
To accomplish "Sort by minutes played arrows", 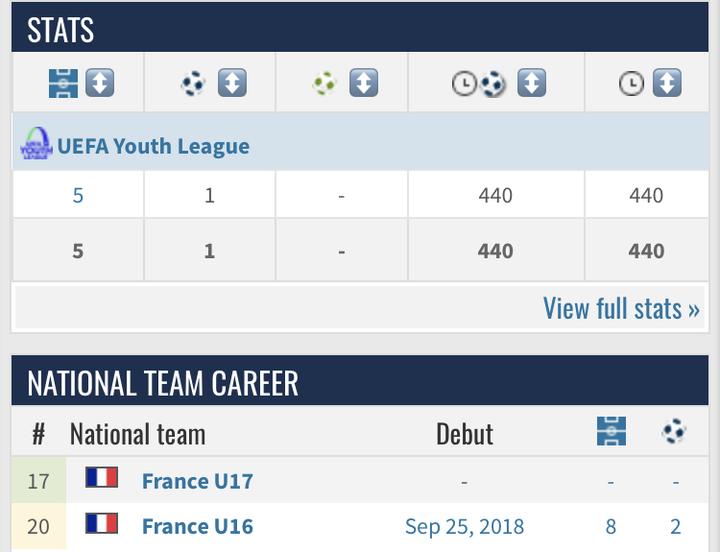I will (x=667, y=83).
